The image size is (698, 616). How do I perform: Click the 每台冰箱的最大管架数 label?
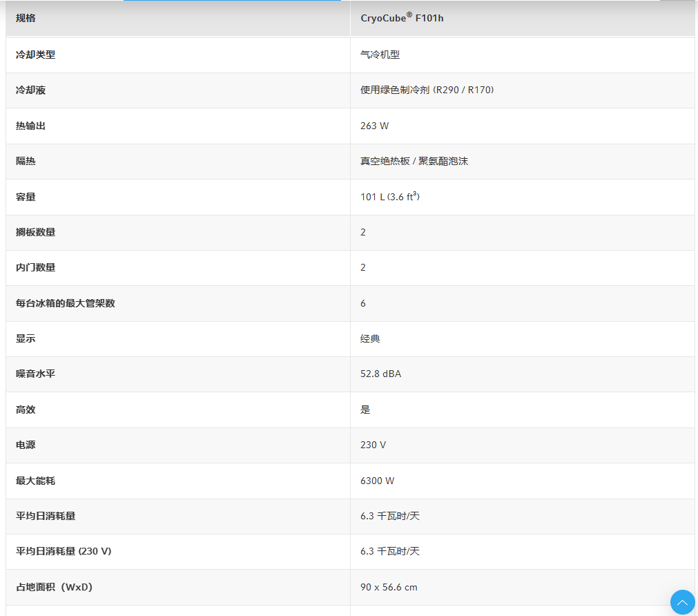coord(65,303)
